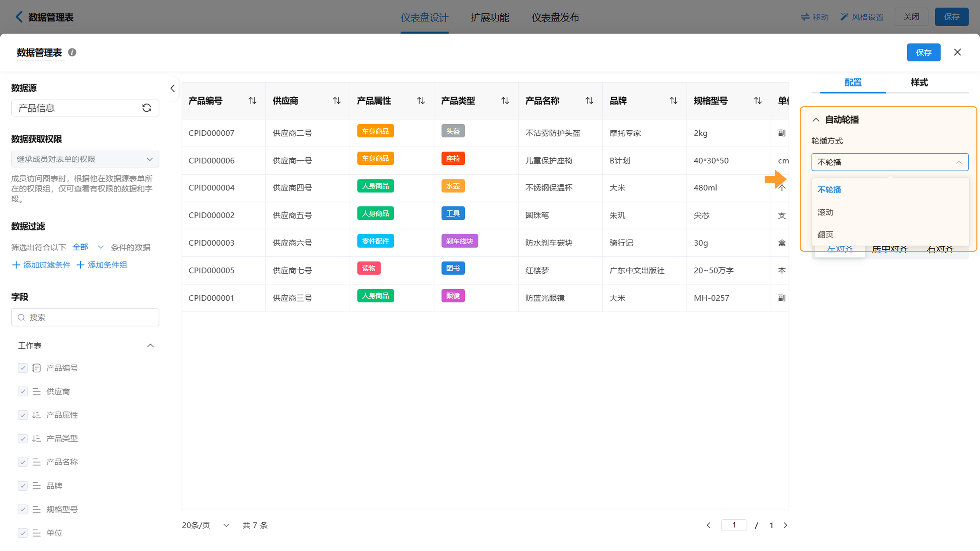This screenshot has height=551, width=980.
Task: Uncheck the 供应商 field checkbox
Action: pos(23,392)
